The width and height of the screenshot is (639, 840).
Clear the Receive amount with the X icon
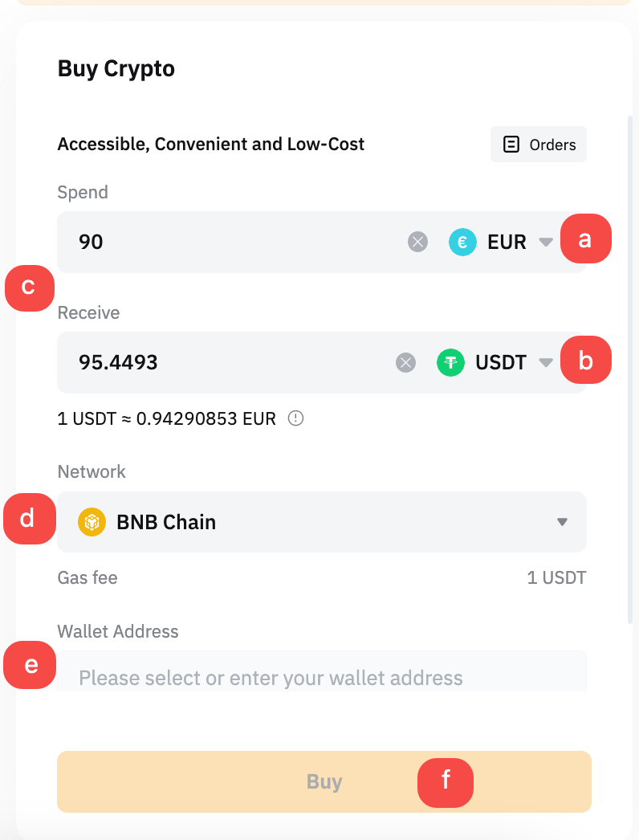[405, 363]
